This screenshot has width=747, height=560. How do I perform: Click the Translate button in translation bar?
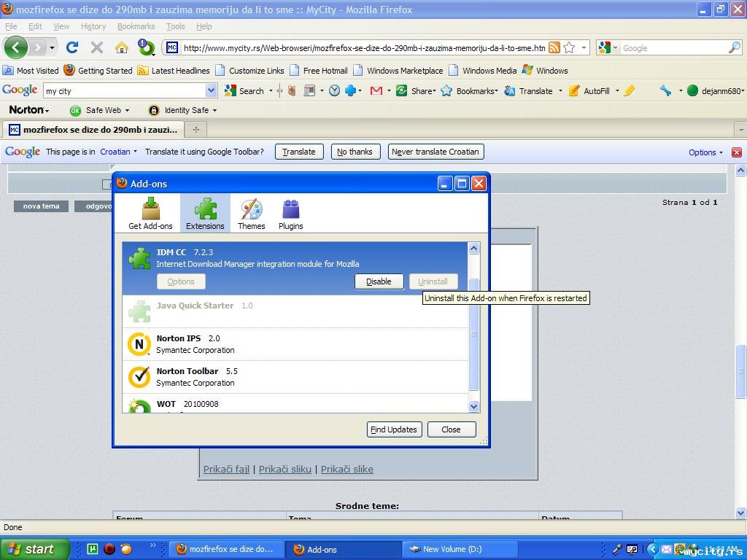coord(298,152)
